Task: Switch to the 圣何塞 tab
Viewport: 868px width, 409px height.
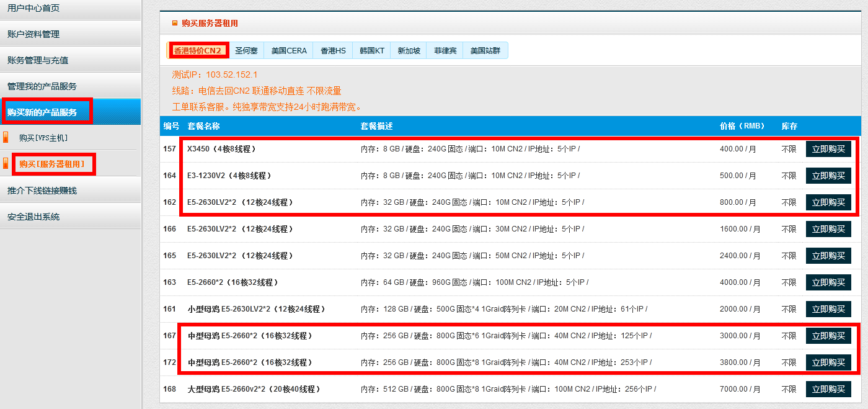Action: pos(246,51)
